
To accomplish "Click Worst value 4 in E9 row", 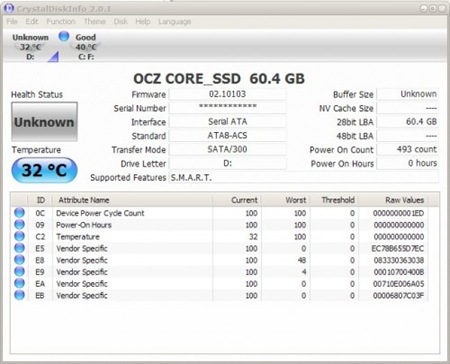I will coord(304,272).
